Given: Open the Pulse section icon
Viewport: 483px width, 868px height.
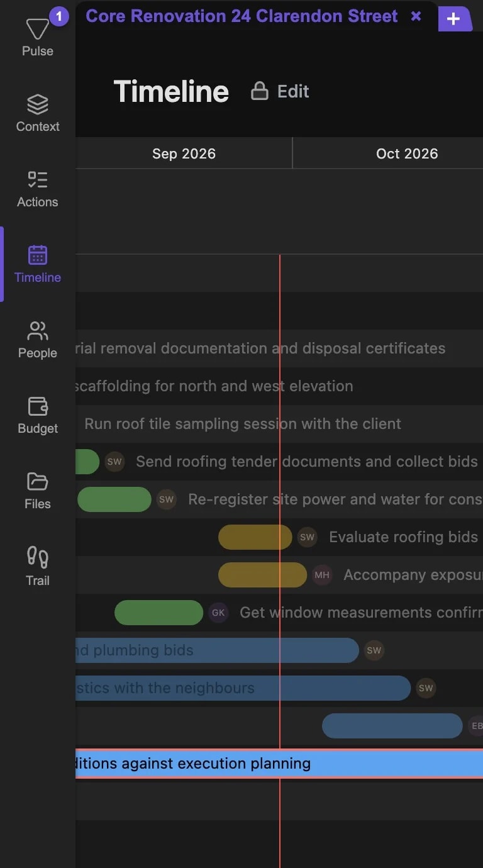Looking at the screenshot, I should pos(37,29).
